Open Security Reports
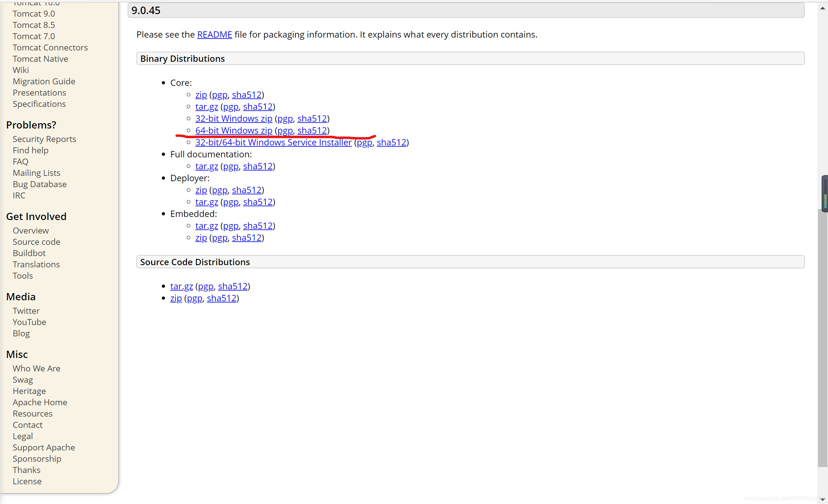 [x=44, y=139]
